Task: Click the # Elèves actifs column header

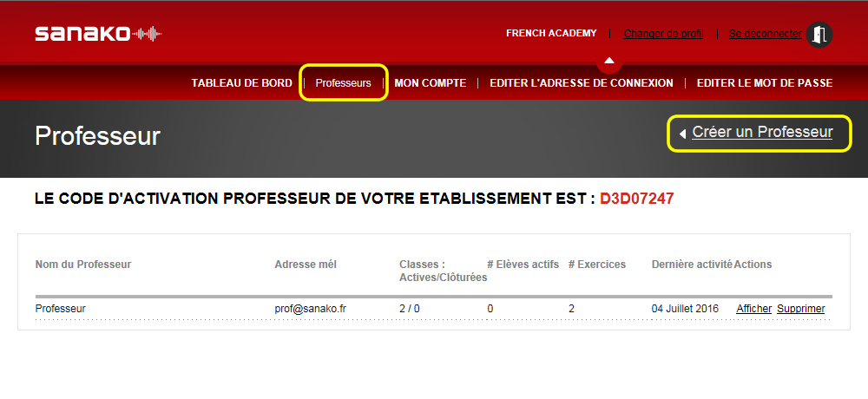Action: point(523,265)
